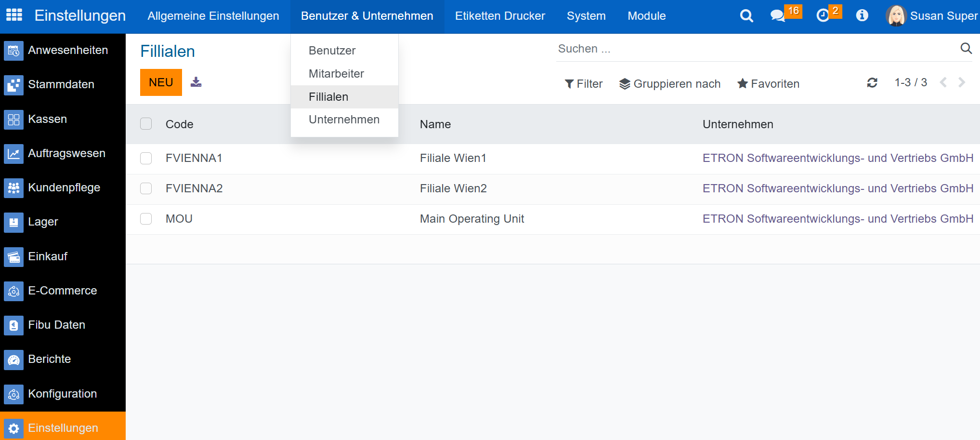Open the chat messages icon with badge 16

777,16
